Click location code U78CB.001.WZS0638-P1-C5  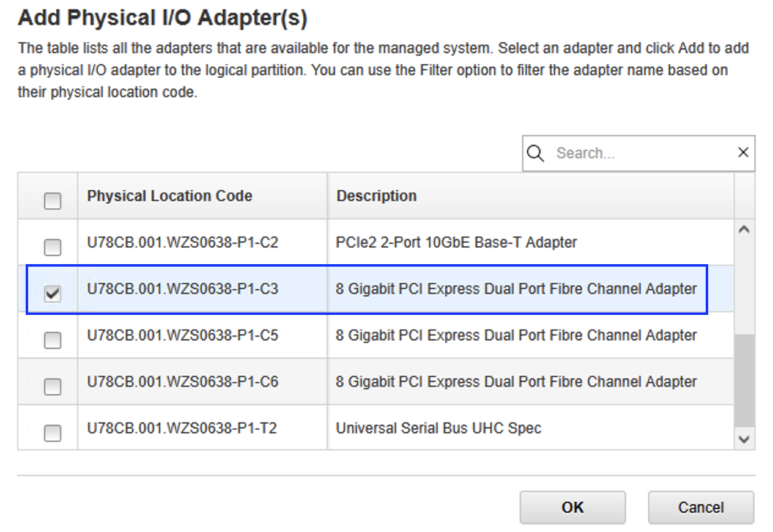click(x=182, y=336)
